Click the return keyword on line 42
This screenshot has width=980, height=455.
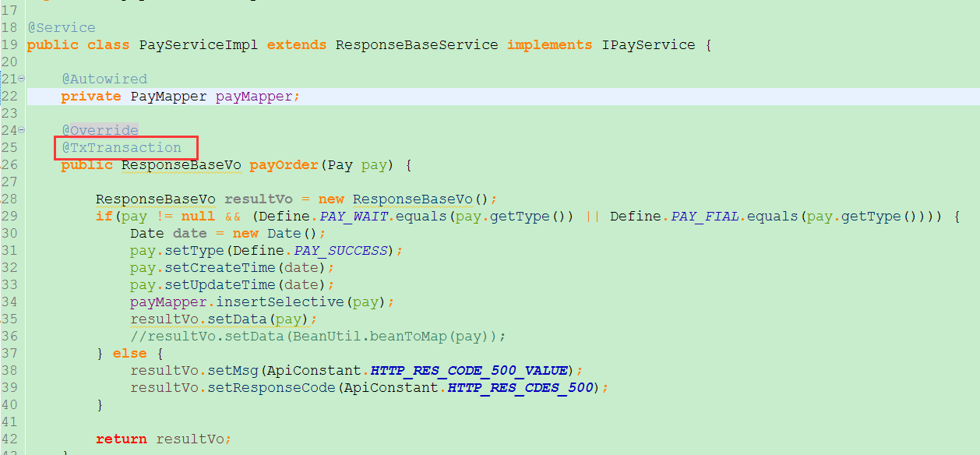click(122, 439)
